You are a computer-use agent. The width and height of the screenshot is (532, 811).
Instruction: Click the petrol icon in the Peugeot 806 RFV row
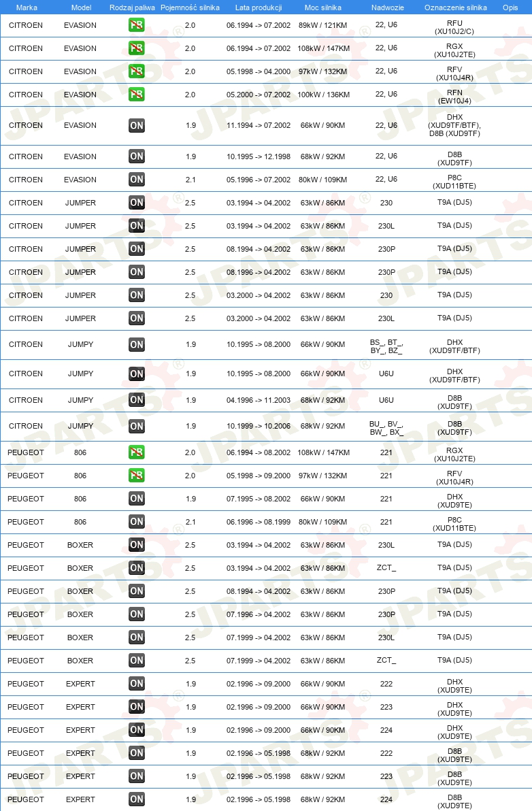tap(137, 476)
